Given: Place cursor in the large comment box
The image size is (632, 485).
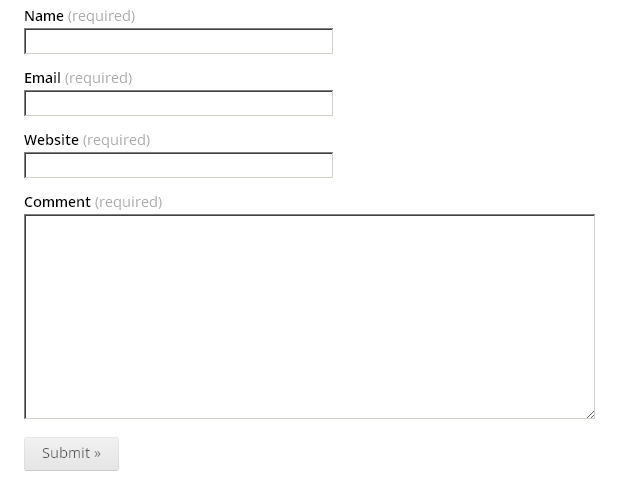Looking at the screenshot, I should pos(310,317).
